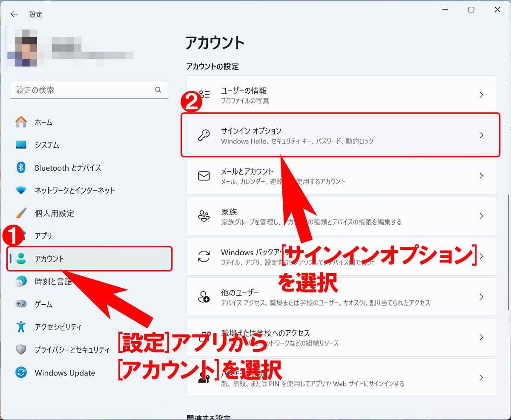The width and height of the screenshot is (511, 420).
Task: Select the システム monitor icon
Action: tap(21, 145)
